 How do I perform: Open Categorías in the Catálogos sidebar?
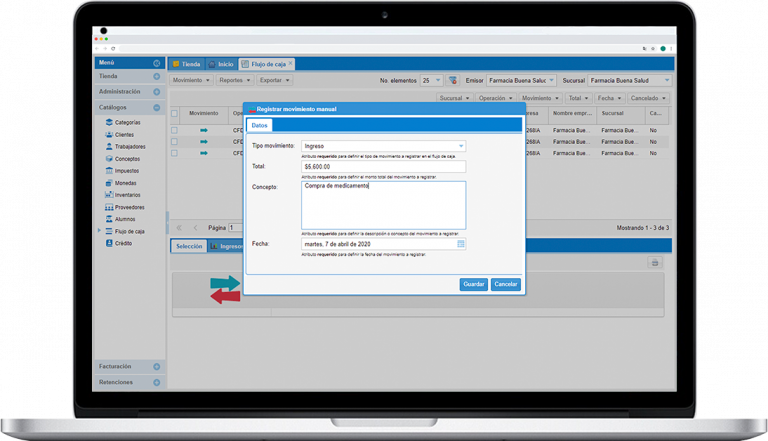pyautogui.click(x=126, y=122)
